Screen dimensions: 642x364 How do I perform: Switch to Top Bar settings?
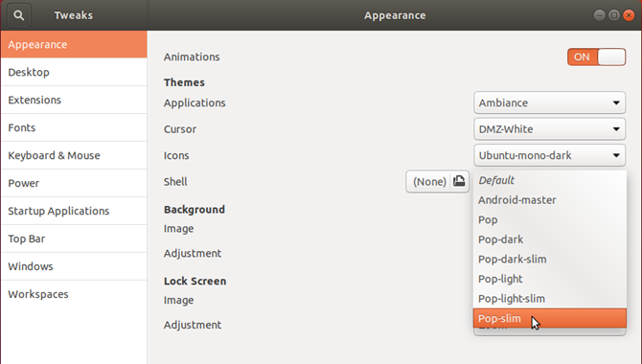click(x=74, y=239)
